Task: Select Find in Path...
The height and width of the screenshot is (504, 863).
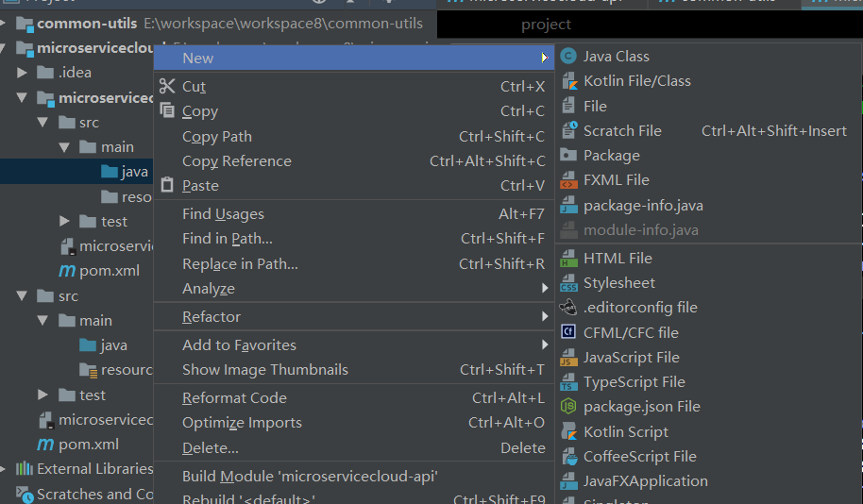Action: [354, 238]
